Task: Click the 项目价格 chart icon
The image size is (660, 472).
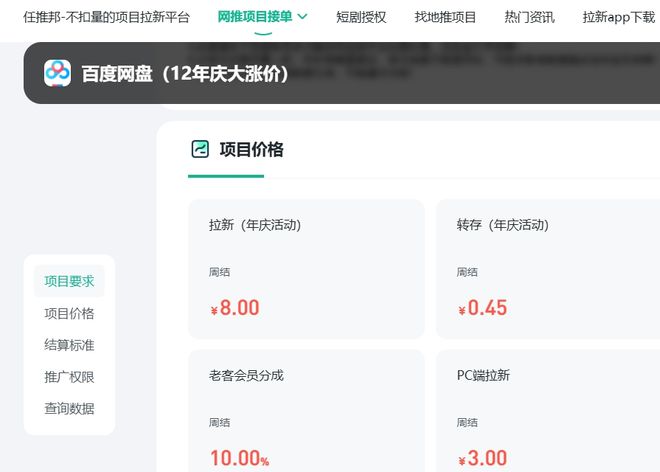Action: (200, 149)
